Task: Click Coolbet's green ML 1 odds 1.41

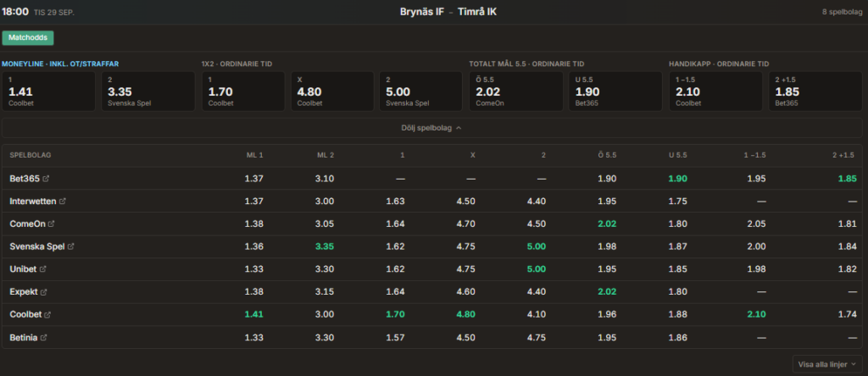Action: click(254, 315)
